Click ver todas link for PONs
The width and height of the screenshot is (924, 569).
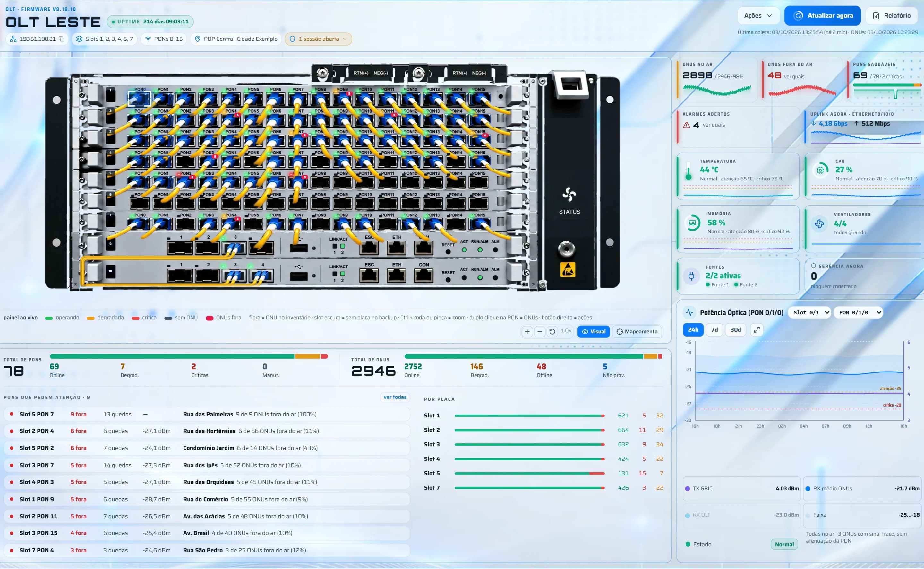[395, 397]
